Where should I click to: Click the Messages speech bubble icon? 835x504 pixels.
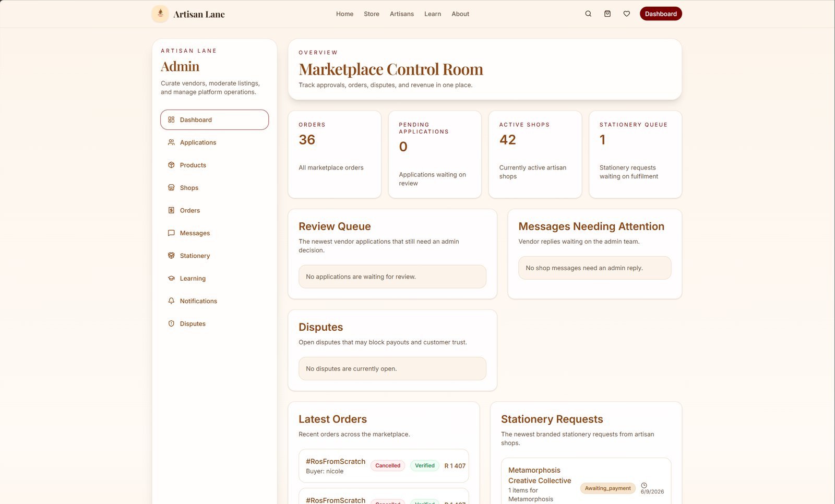click(x=171, y=233)
